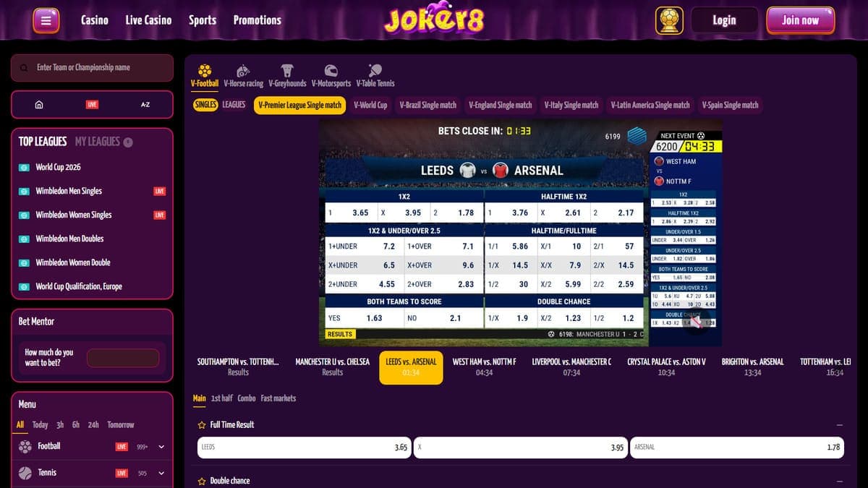The image size is (868, 488).
Task: Click the golden football trophy icon
Action: coord(669,20)
